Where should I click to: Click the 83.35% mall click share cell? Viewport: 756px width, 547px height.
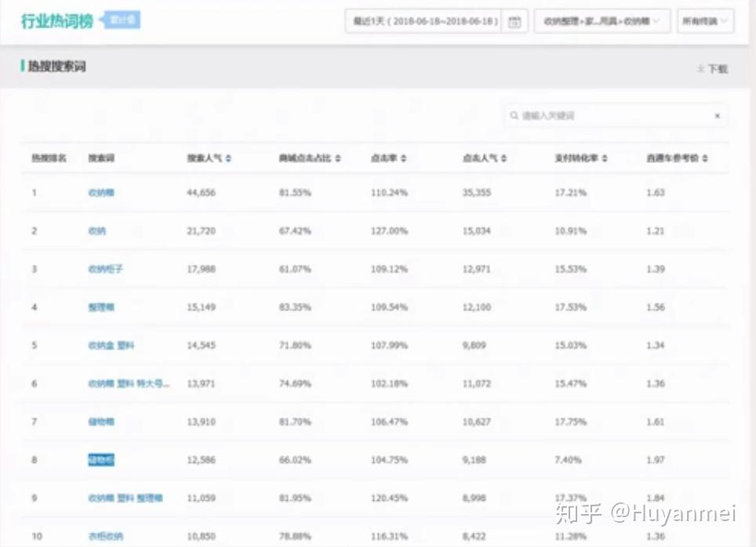[x=295, y=307]
